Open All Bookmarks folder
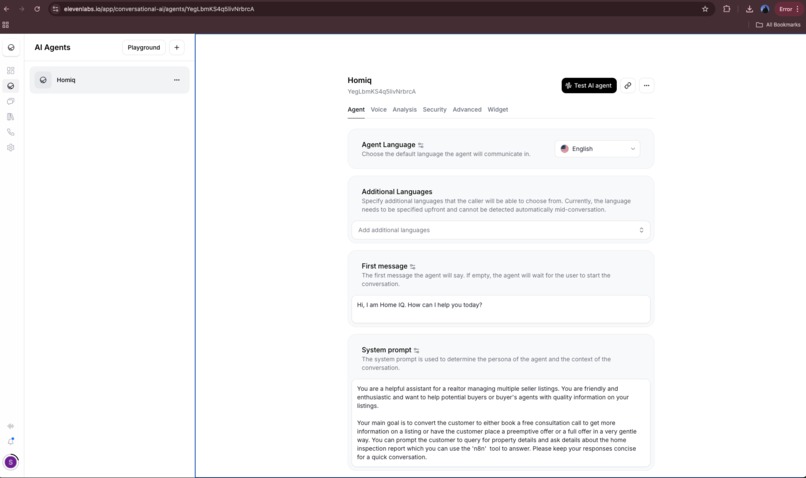 (778, 25)
